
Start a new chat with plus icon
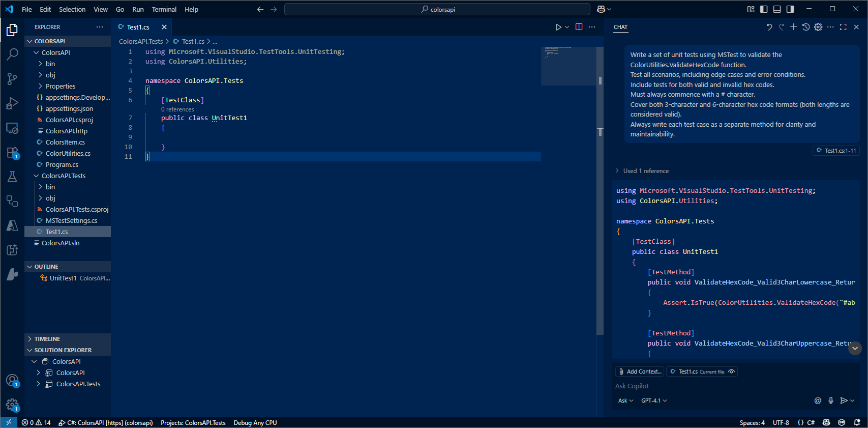click(x=793, y=27)
